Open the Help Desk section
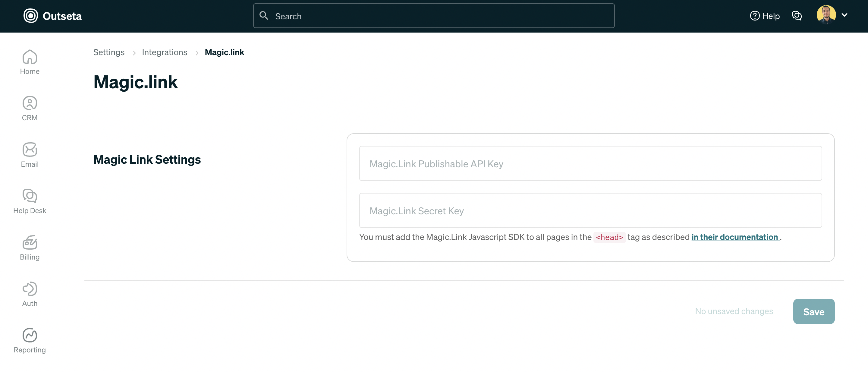The image size is (868, 372). click(30, 201)
